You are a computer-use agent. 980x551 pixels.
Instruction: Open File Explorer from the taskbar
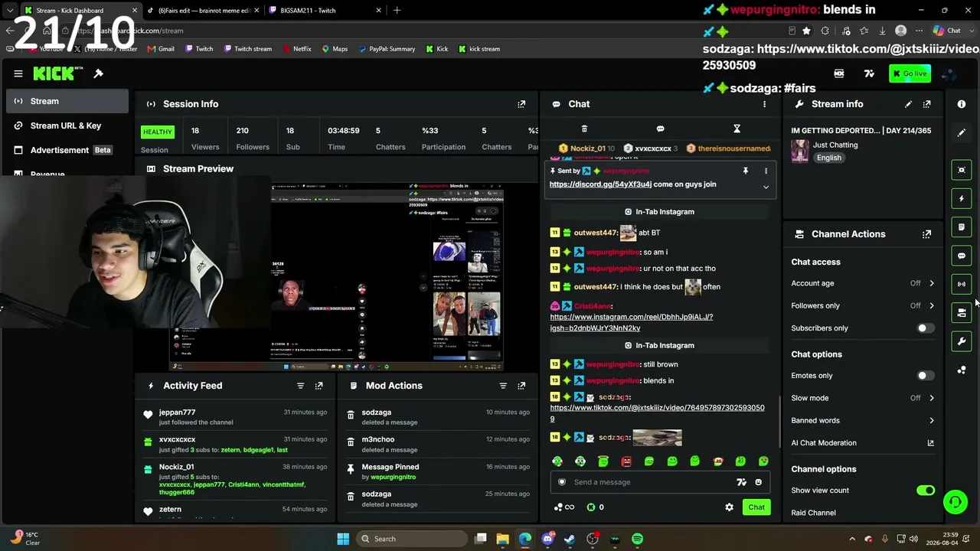(x=502, y=539)
